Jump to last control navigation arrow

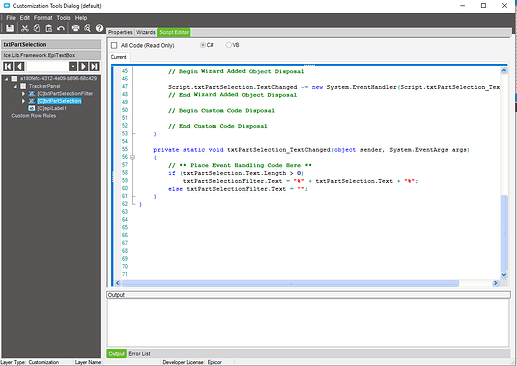95,66
